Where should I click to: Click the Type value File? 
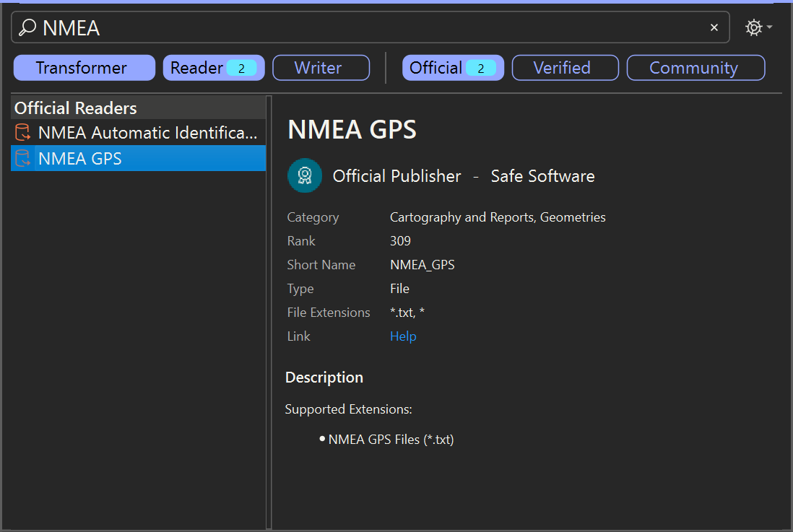(399, 289)
